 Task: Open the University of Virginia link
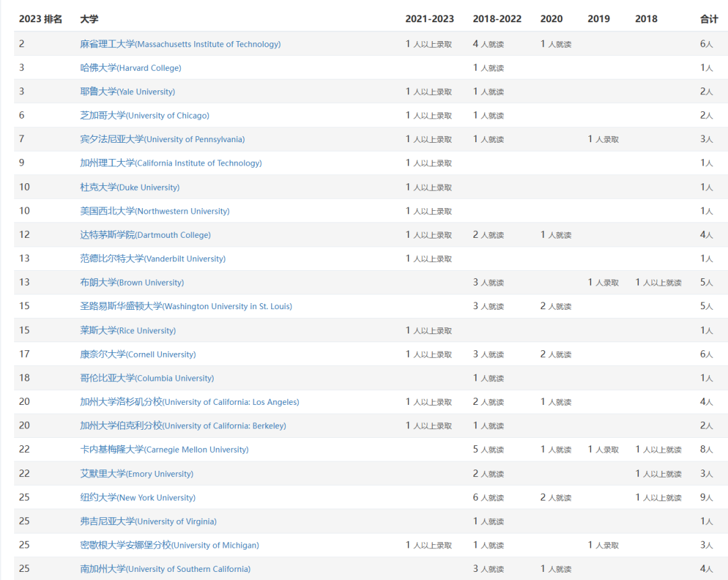pyautogui.click(x=148, y=521)
